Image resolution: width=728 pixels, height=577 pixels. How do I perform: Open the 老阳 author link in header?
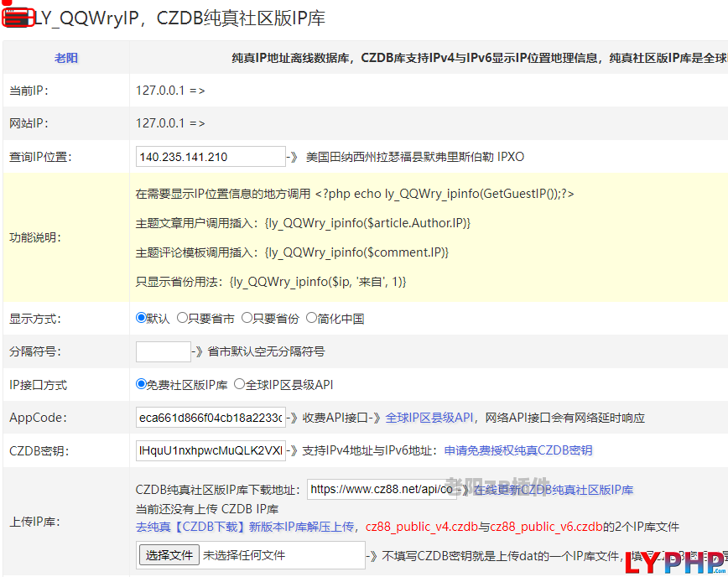(x=66, y=58)
